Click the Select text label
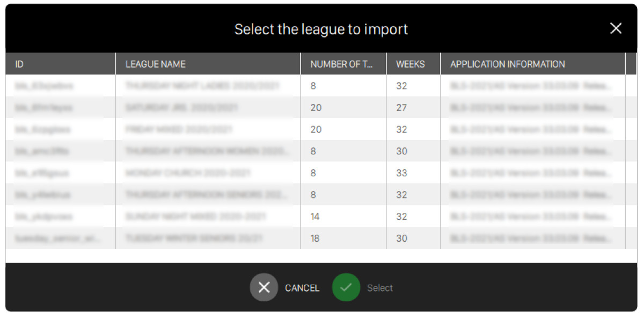Screen dimensions: 644x319 (380, 288)
